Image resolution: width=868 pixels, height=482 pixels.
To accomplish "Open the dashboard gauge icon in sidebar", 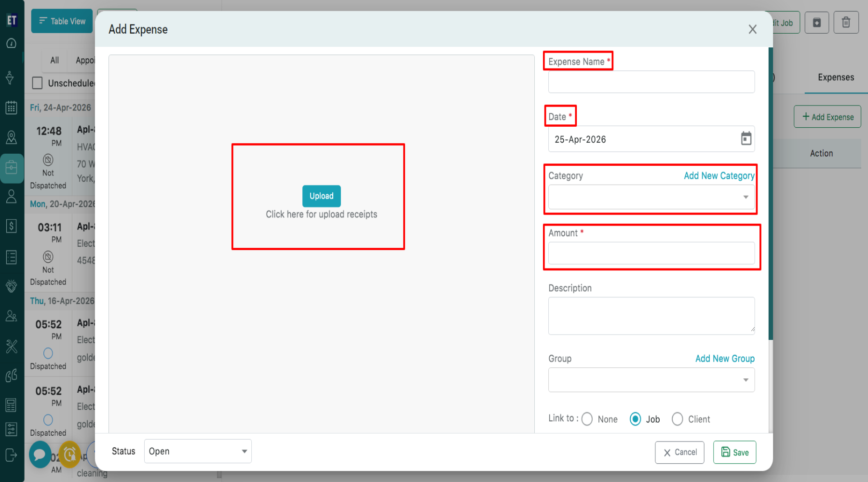I will (11, 43).
